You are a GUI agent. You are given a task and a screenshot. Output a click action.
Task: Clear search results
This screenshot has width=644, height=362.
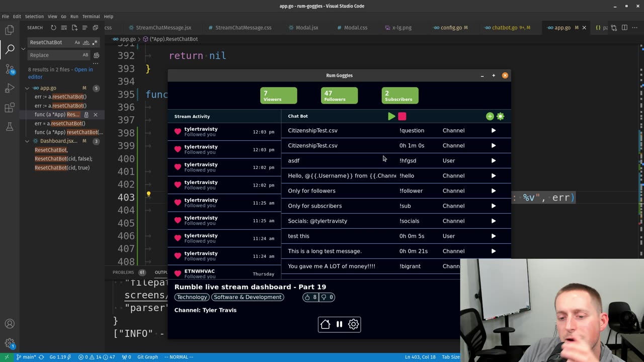tap(64, 28)
